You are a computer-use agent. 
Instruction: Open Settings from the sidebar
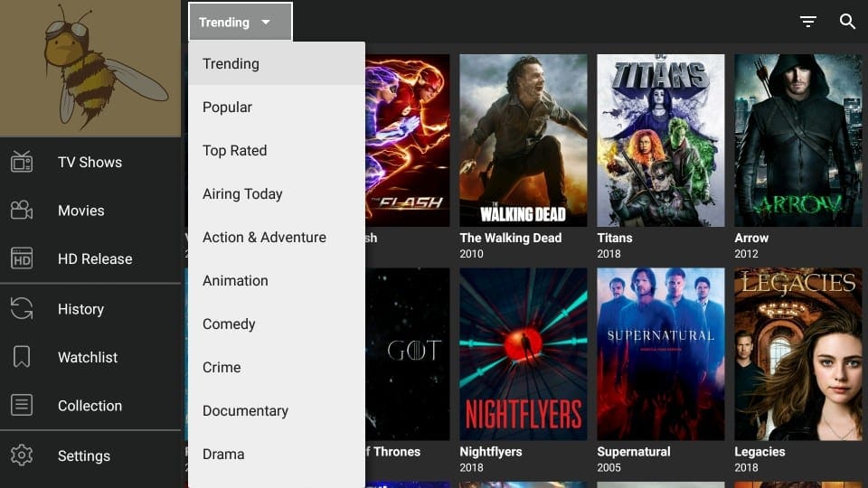[x=90, y=455]
